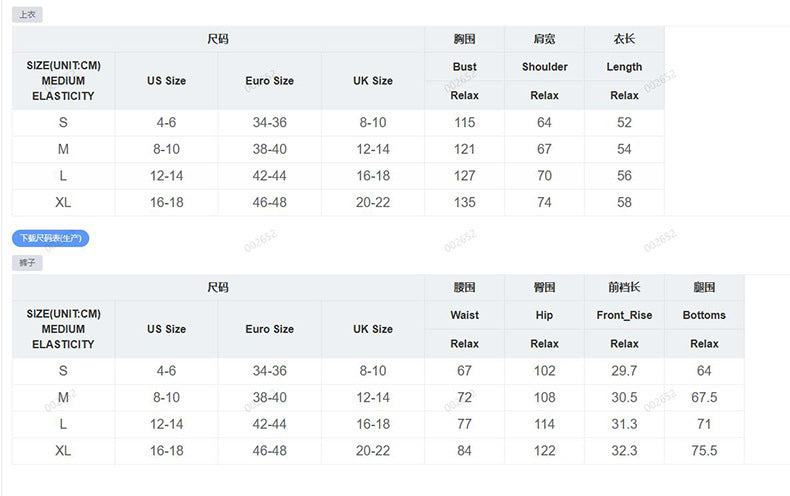Click the Bust column header in the top table
The image size is (790, 496).
tap(464, 67)
